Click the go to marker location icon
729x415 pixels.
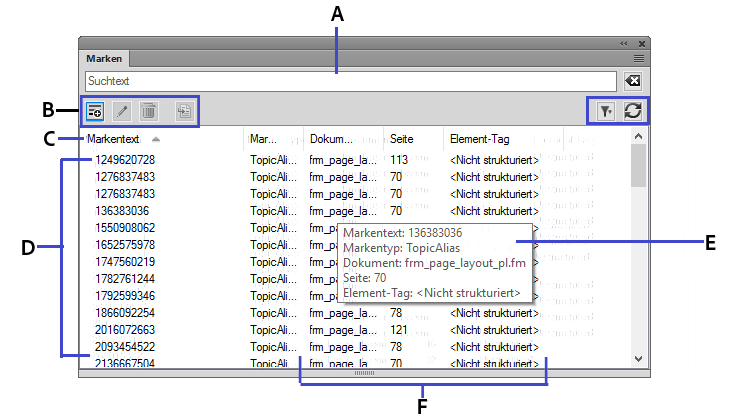[x=184, y=112]
